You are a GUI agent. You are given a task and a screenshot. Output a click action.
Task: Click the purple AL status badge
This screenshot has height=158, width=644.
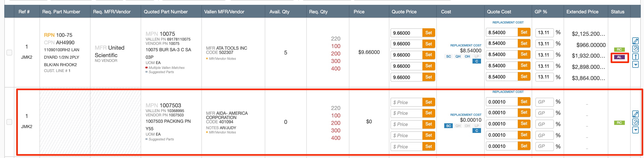[x=619, y=57]
